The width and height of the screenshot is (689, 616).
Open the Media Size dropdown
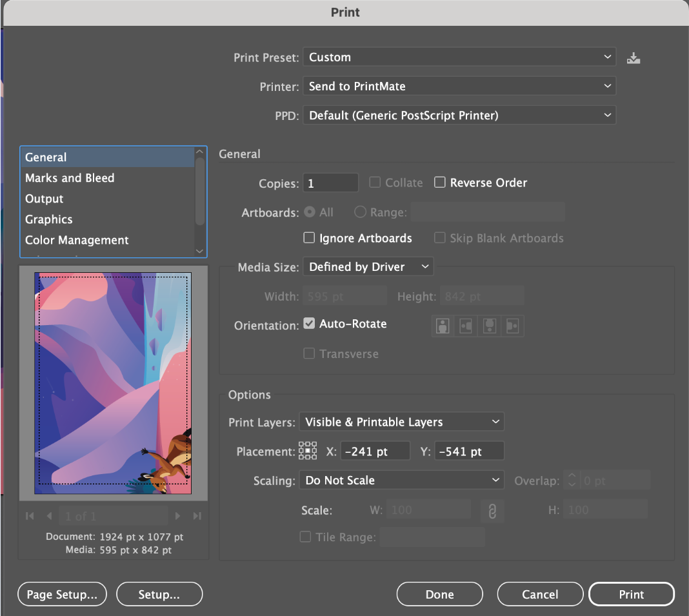[x=368, y=266]
